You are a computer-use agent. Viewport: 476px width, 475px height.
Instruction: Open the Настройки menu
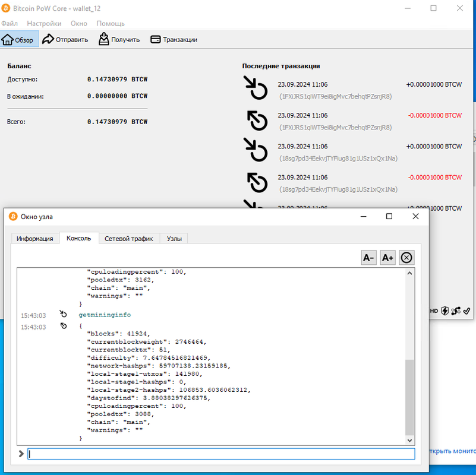(x=44, y=23)
